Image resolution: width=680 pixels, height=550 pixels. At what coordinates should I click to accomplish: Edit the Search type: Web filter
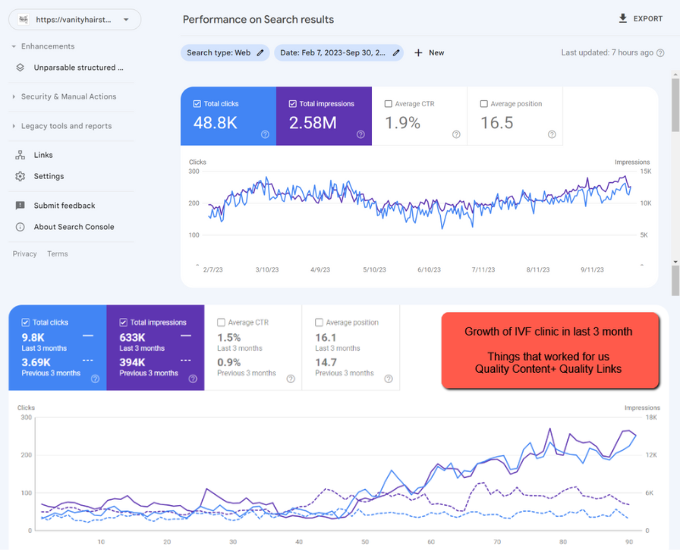pyautogui.click(x=225, y=53)
